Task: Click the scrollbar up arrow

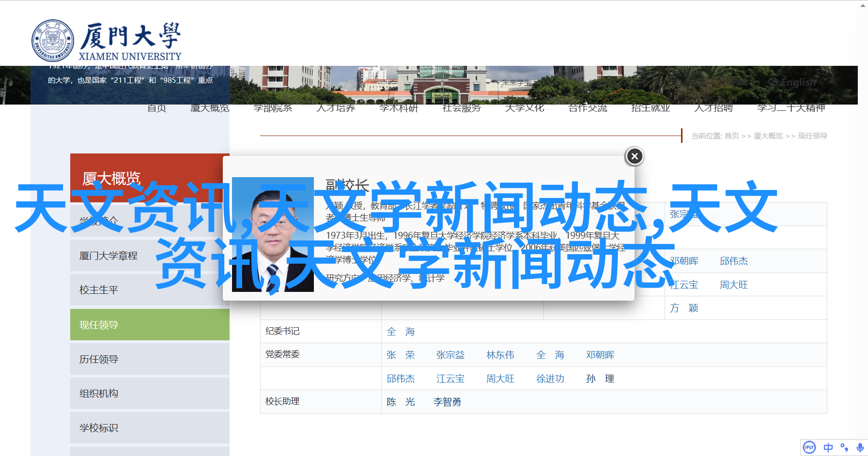Action: pos(863,5)
